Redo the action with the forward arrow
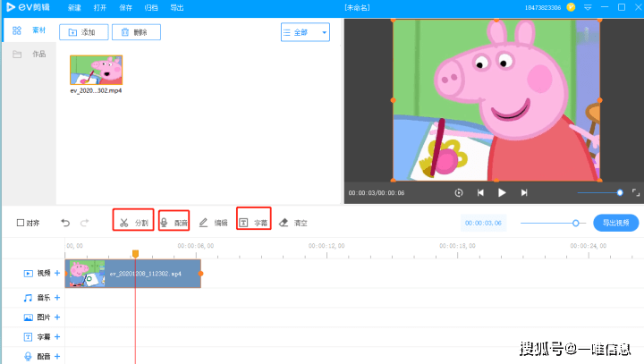The height and width of the screenshot is (364, 644). click(85, 223)
